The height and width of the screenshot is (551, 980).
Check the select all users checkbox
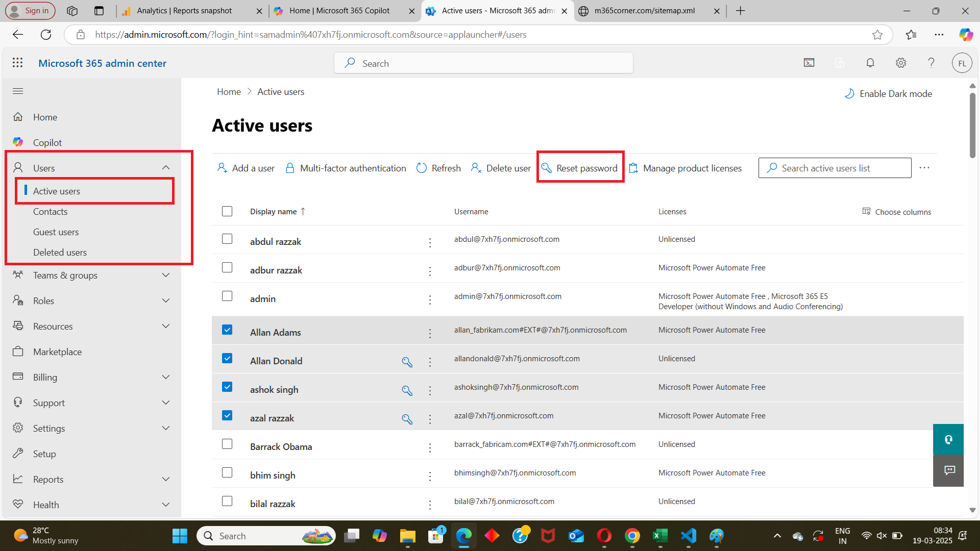click(x=227, y=211)
